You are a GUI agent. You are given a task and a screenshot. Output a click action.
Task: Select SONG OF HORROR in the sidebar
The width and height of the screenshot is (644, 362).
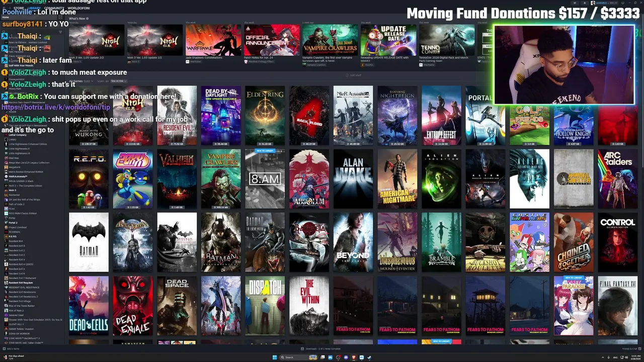[20, 333]
